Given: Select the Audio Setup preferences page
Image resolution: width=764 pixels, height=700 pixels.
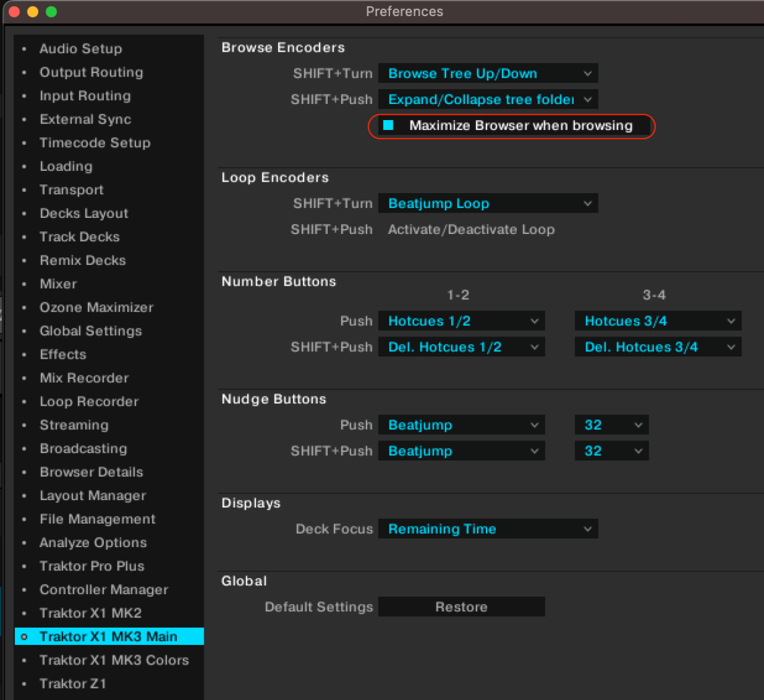Looking at the screenshot, I should [80, 48].
